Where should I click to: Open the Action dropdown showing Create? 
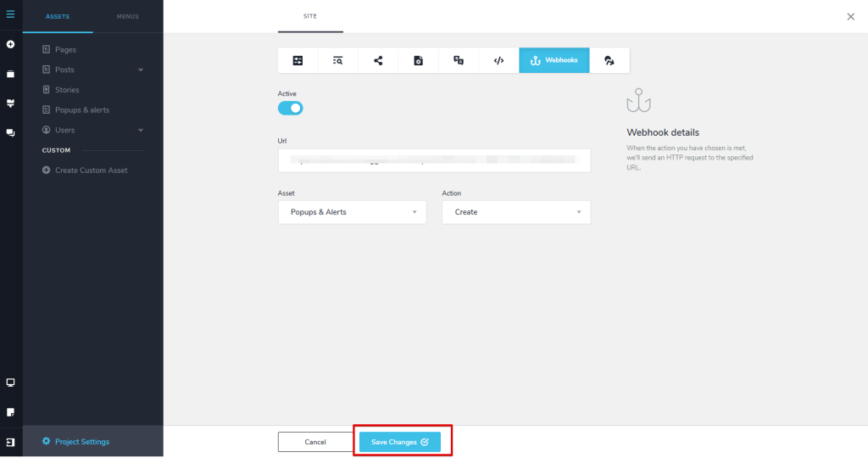click(x=515, y=212)
